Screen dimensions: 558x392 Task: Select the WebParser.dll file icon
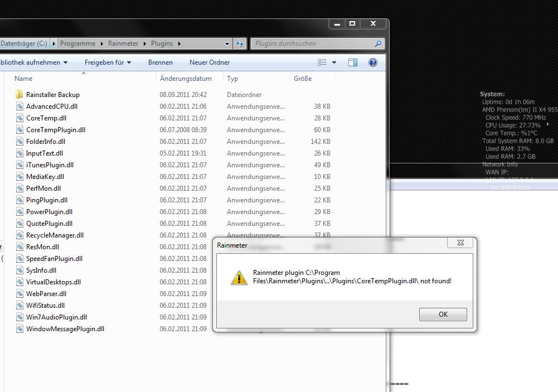(20, 294)
